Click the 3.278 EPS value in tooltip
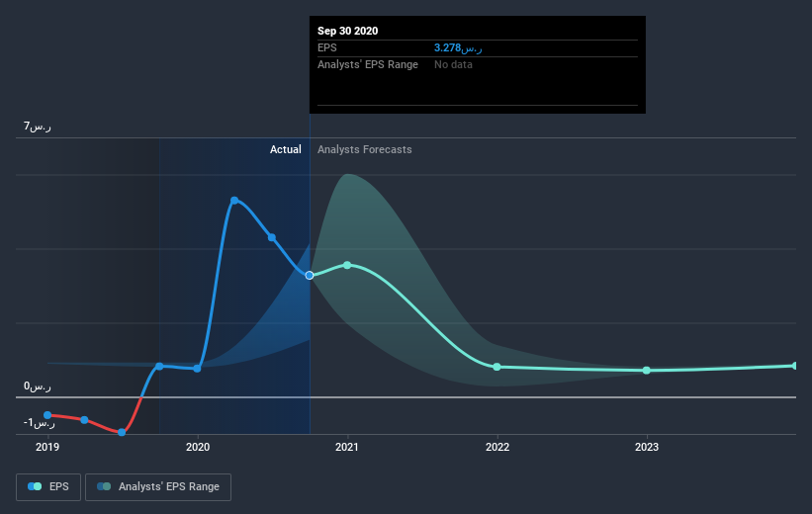The height and width of the screenshot is (514, 812). (458, 47)
